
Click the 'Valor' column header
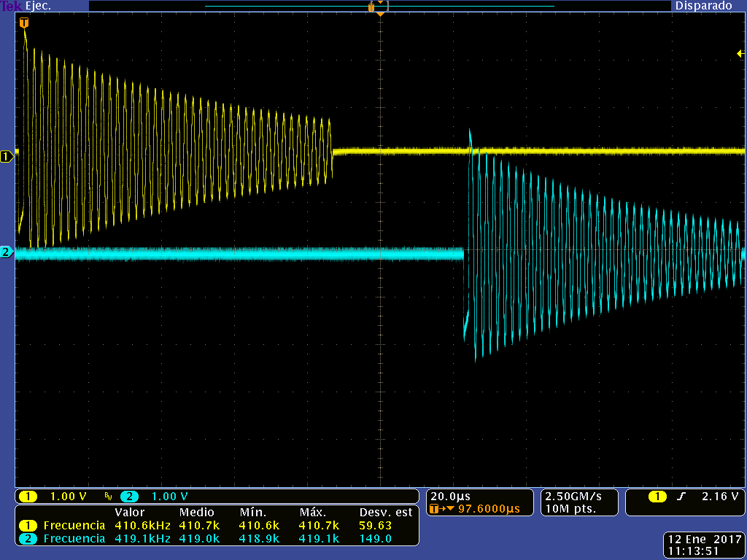point(130,513)
